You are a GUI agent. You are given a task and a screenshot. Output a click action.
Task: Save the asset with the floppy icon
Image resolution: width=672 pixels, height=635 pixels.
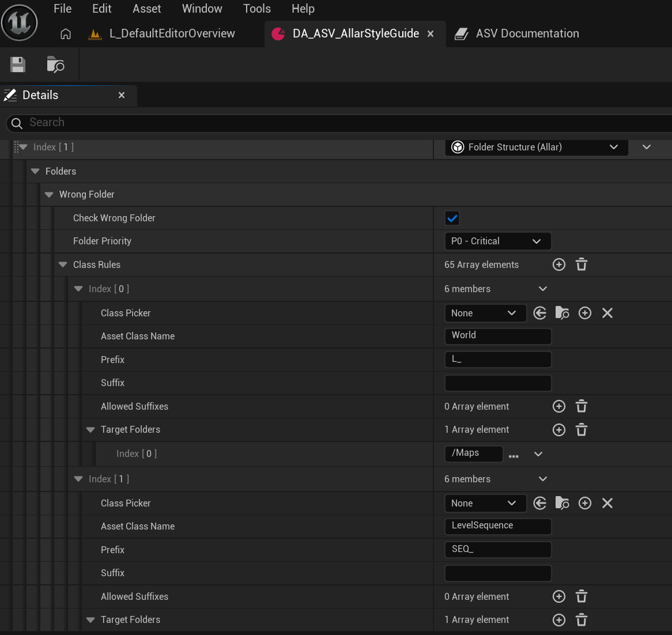(x=18, y=65)
